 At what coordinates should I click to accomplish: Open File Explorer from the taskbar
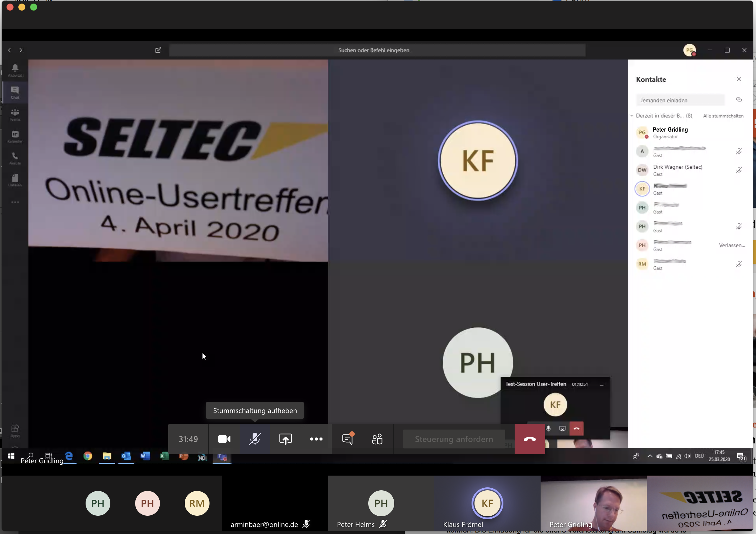click(x=107, y=456)
